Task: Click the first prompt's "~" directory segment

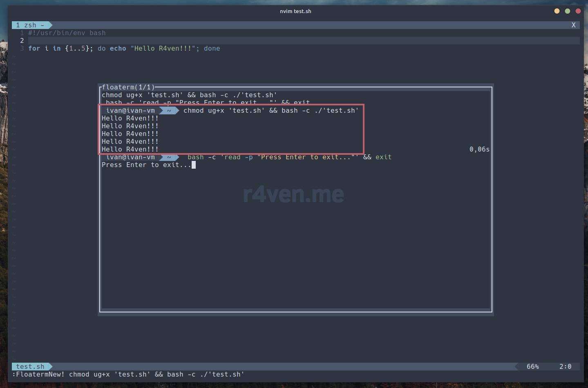Action: tap(169, 110)
